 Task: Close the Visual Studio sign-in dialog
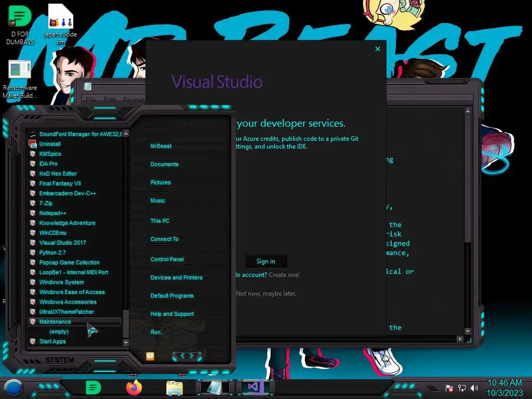coord(378,49)
